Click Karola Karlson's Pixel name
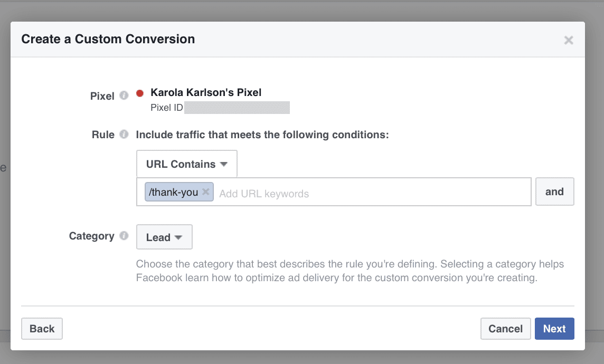This screenshot has height=364, width=604. click(x=206, y=92)
